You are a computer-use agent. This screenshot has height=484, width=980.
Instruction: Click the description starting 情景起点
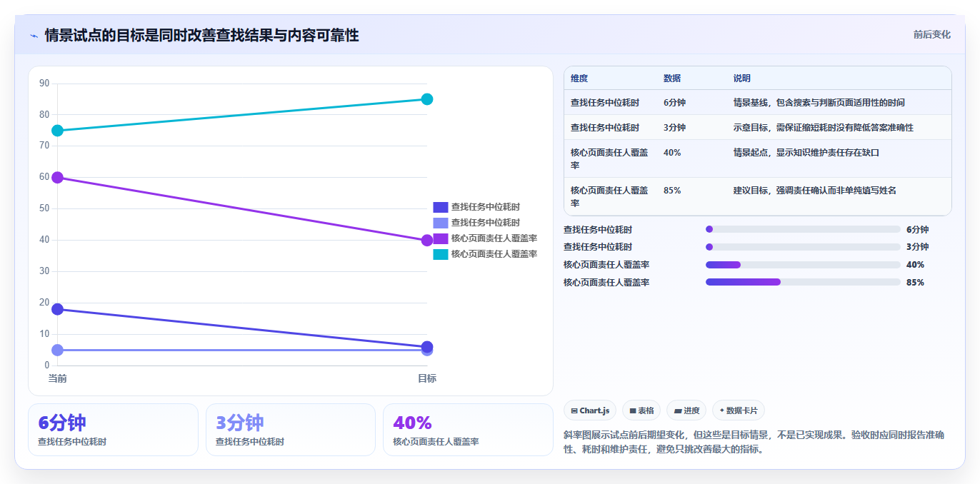(806, 153)
